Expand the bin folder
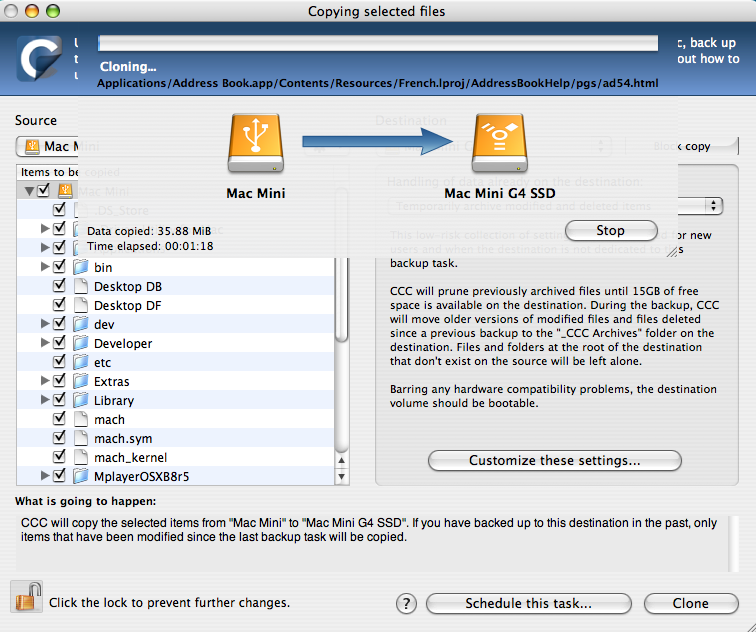This screenshot has width=756, height=632. (45, 267)
